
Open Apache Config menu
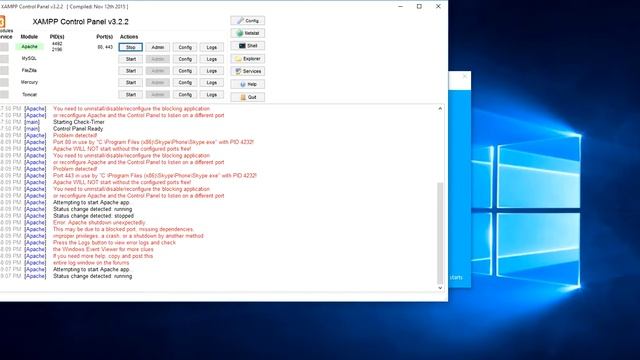point(185,47)
